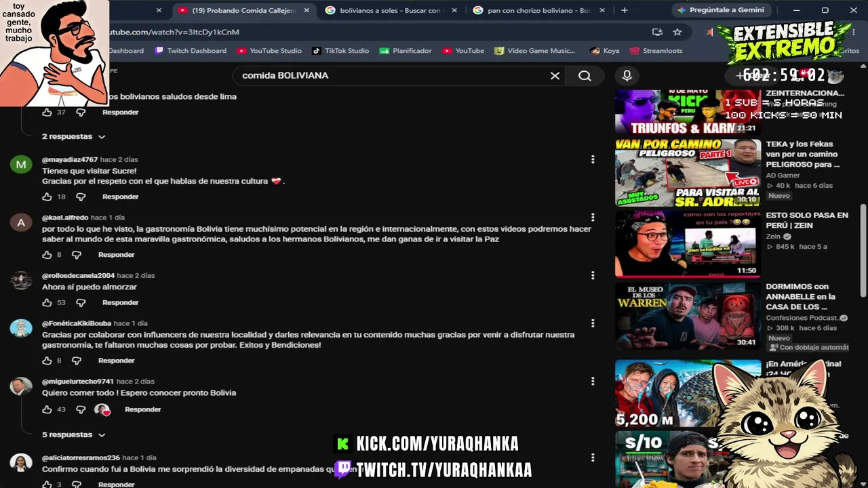The width and height of the screenshot is (868, 488).
Task: Reply to the @mayadiaz4767 comment
Action: point(120,197)
